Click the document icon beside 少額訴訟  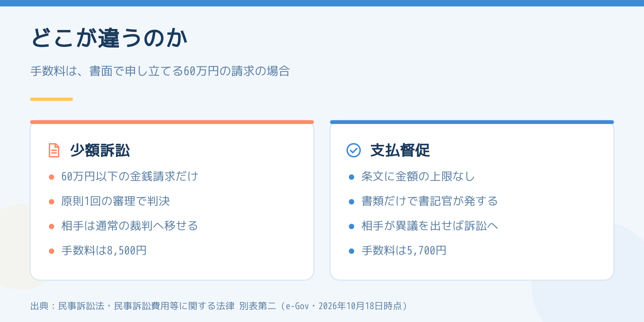[54, 150]
